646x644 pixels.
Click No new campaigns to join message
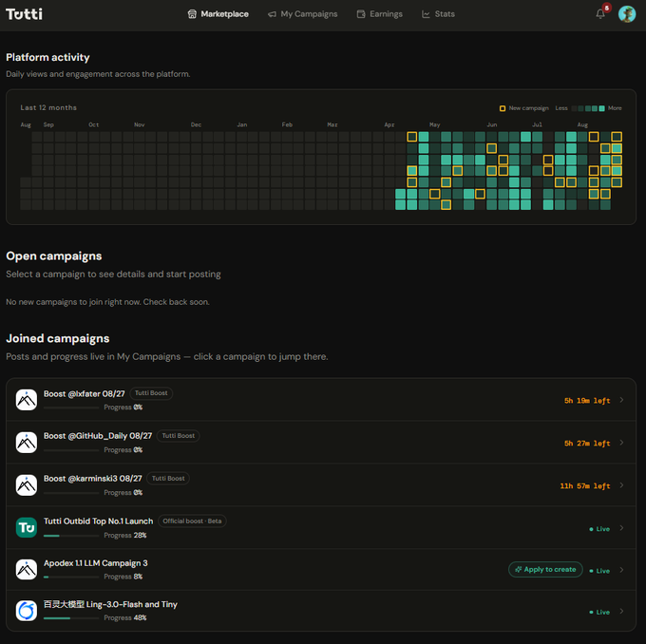pyautogui.click(x=107, y=302)
